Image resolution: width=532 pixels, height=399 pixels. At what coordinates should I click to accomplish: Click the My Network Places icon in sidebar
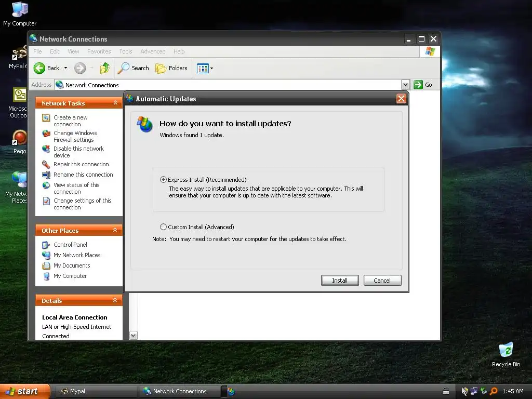(46, 255)
